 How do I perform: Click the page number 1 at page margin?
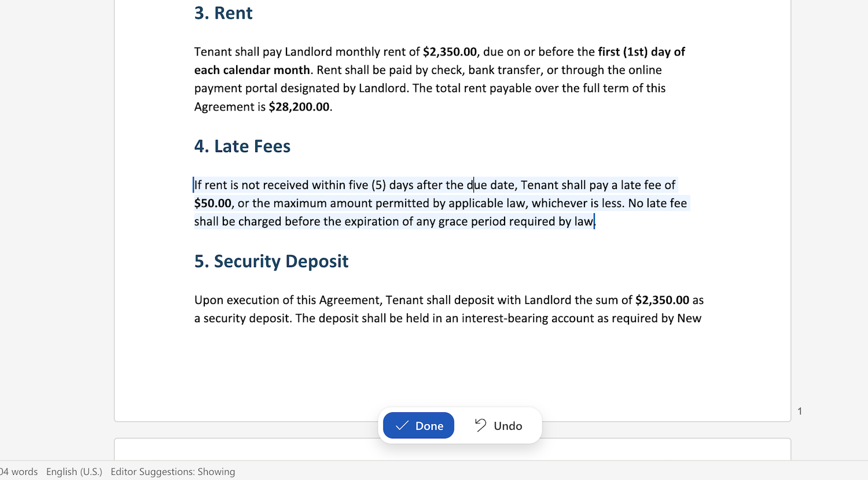coord(800,411)
